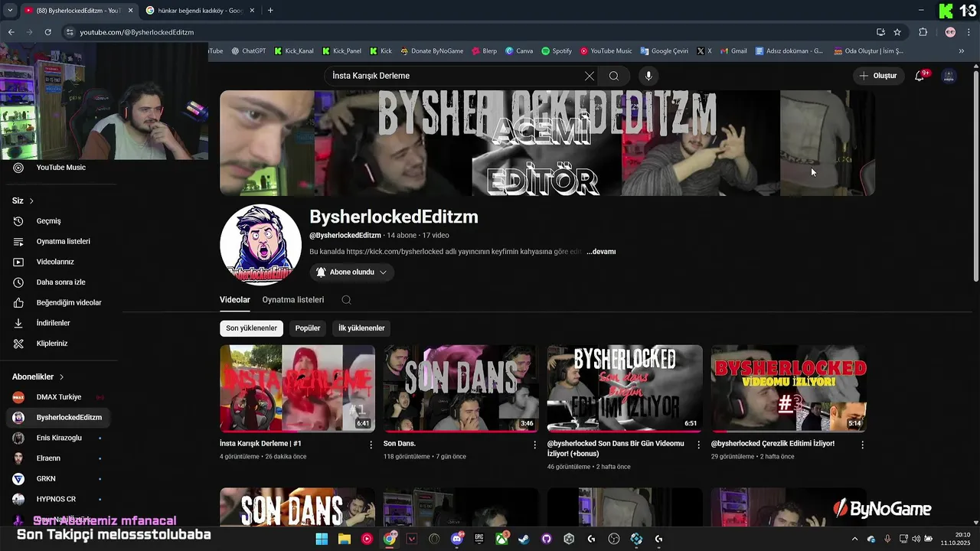The image size is (980, 551).
Task: Expand the Siz section chevron
Action: (31, 201)
